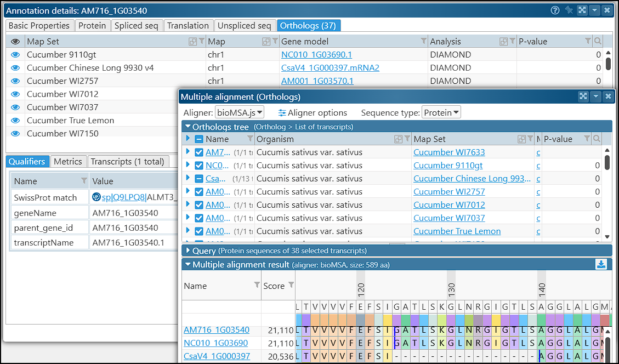Viewport: 619px width, 364px height.
Task: Open the Cucumber True Lemon map set link
Action: point(457,231)
